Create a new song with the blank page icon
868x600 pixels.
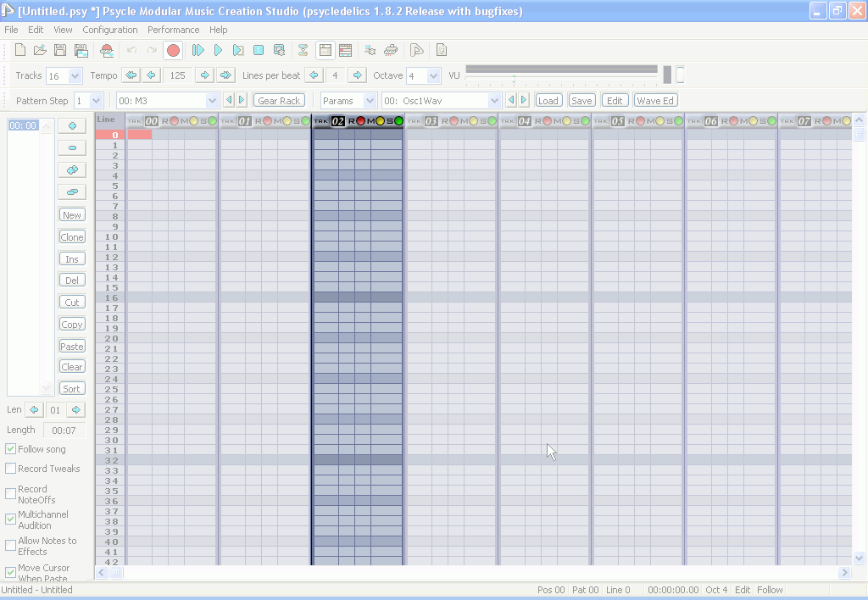(20, 50)
